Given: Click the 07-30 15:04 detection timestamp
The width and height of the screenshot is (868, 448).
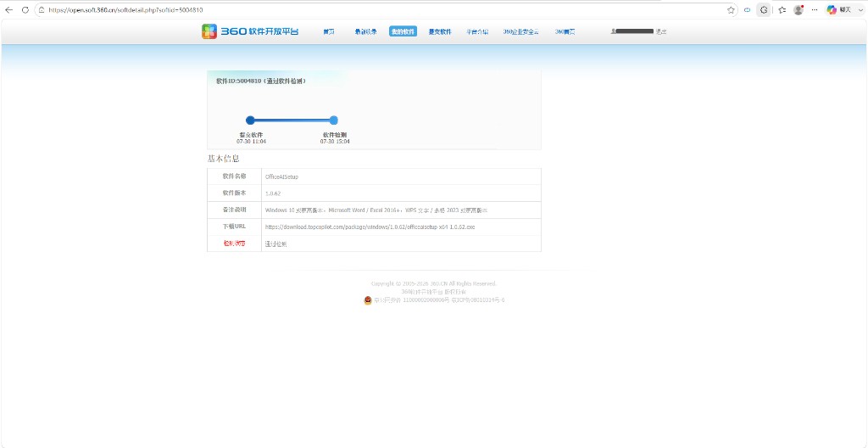Looking at the screenshot, I should tap(335, 142).
